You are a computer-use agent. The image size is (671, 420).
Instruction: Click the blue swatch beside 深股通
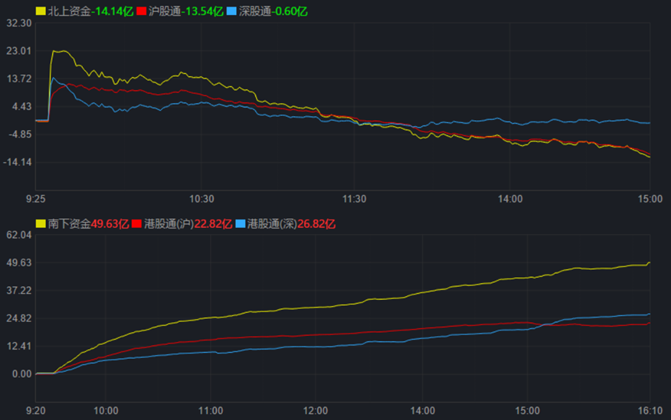(x=232, y=11)
